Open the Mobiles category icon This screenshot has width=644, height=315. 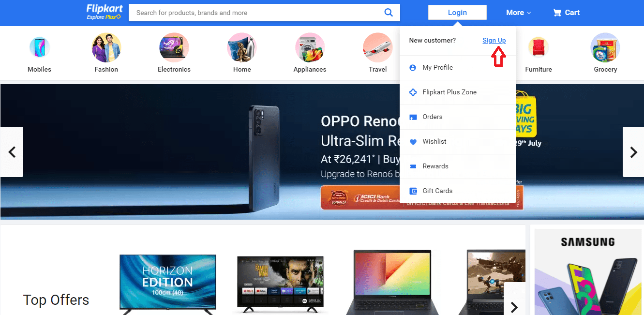pyautogui.click(x=40, y=47)
